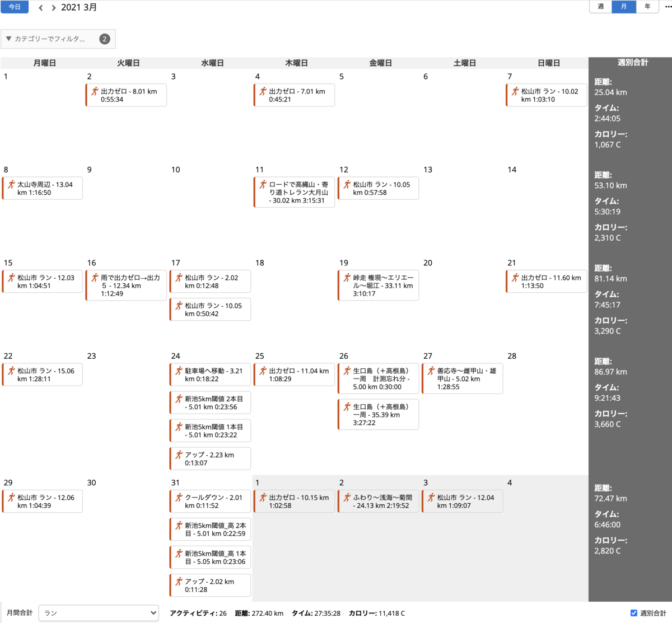Click run icon of 生口島 35.39 km
The width and height of the screenshot is (672, 623).
click(x=347, y=406)
